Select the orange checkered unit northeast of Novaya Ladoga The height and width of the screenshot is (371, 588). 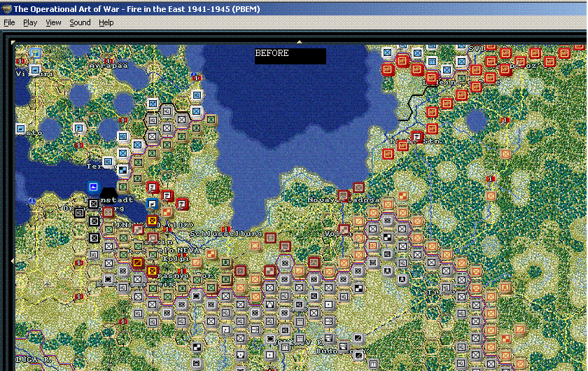click(x=402, y=196)
